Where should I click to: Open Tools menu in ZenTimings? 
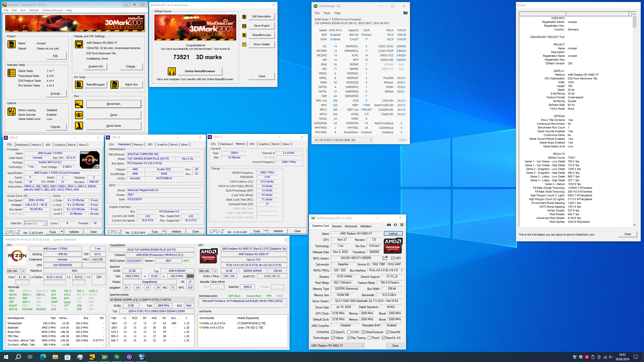pyautogui.click(x=327, y=13)
